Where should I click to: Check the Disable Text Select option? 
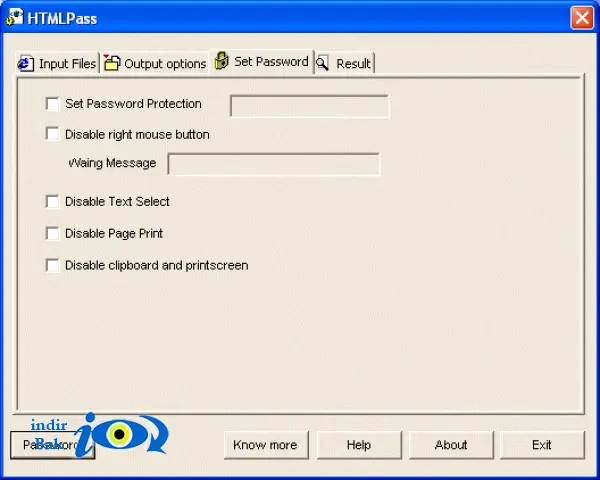click(52, 201)
